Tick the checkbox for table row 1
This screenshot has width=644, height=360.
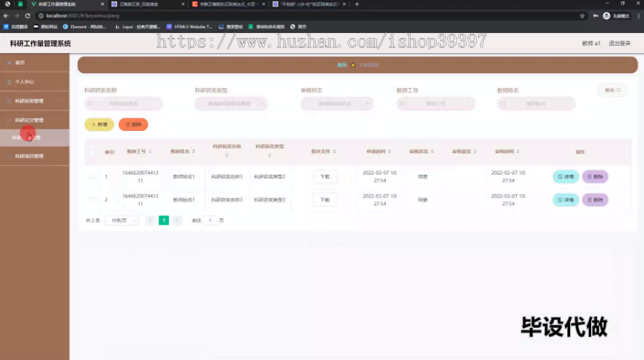pos(92,177)
